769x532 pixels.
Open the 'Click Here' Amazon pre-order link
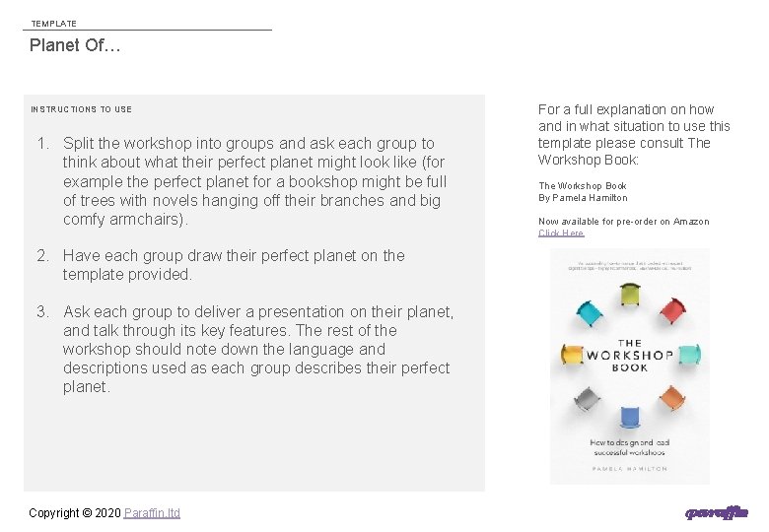point(561,233)
